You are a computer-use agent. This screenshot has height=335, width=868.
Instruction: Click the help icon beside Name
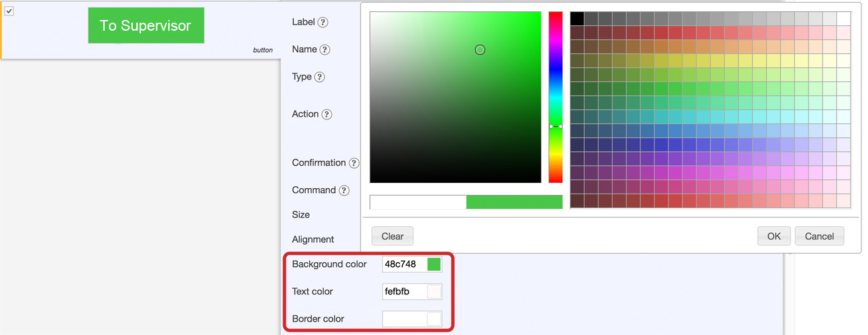coord(324,49)
